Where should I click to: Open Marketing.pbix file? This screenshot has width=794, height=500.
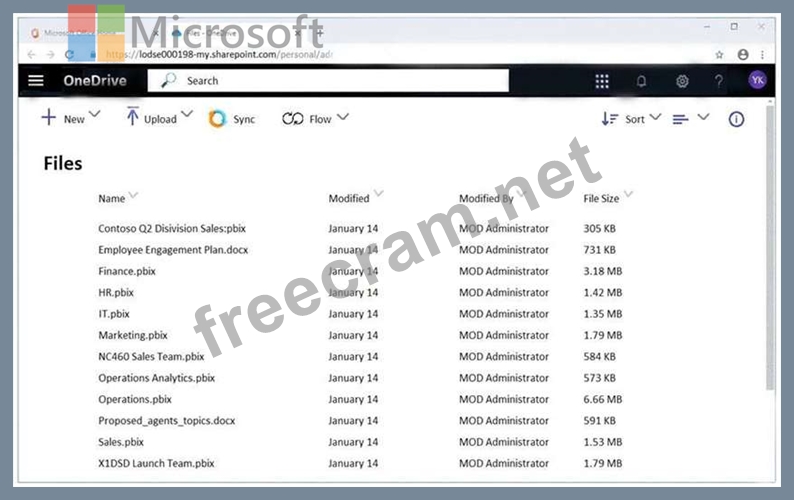click(133, 335)
